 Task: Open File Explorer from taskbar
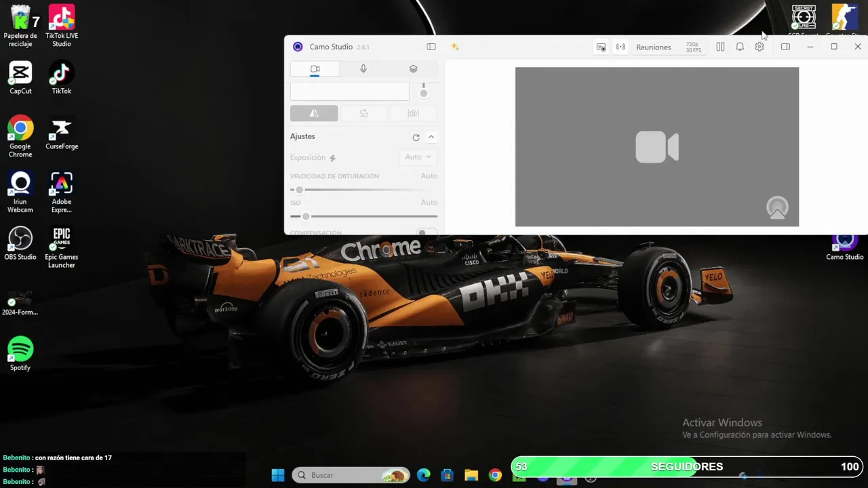click(x=471, y=475)
